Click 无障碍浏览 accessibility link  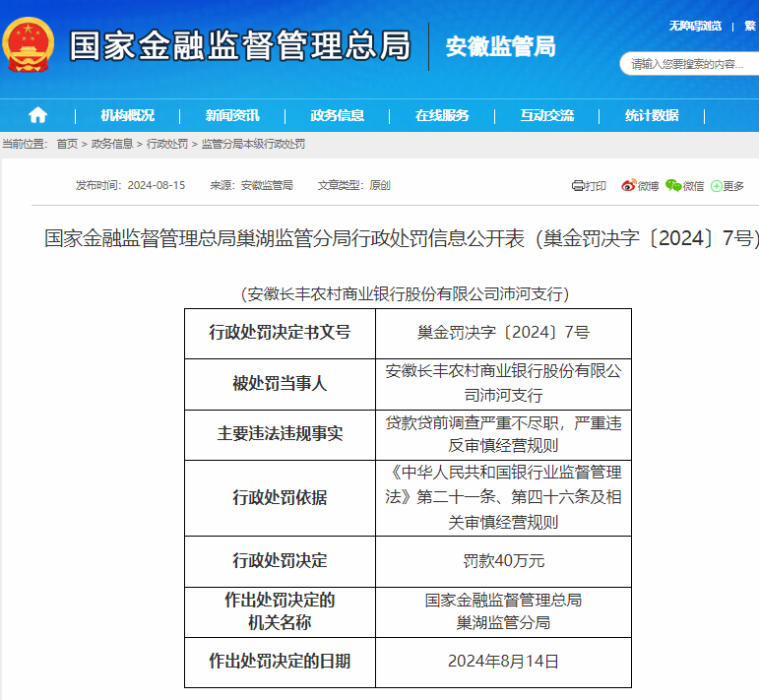tap(695, 26)
